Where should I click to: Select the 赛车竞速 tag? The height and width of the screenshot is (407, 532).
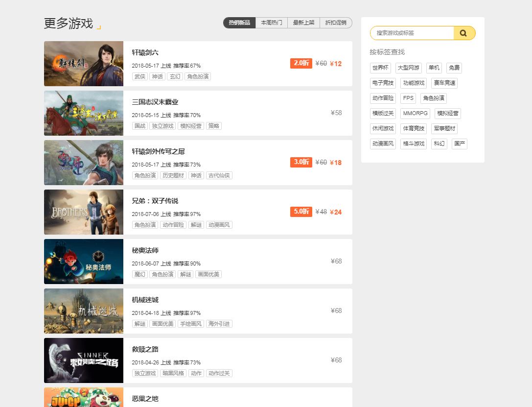pyautogui.click(x=444, y=83)
